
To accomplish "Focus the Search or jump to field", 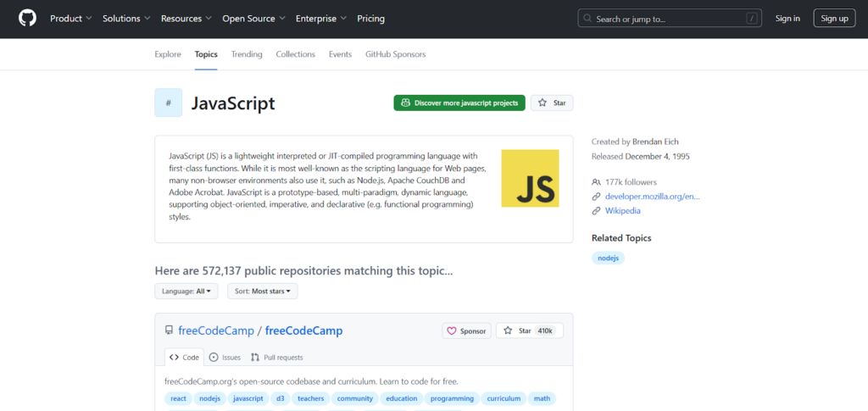I will (670, 19).
